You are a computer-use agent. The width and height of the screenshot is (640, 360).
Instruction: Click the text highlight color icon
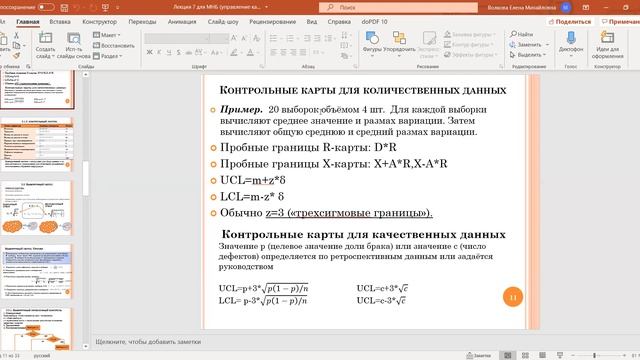pyautogui.click(x=234, y=52)
